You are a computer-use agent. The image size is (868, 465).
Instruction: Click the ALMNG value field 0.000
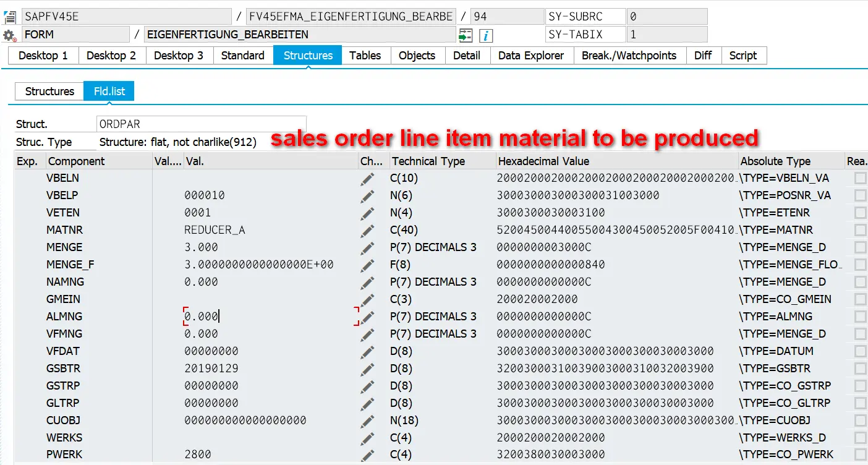pos(271,317)
